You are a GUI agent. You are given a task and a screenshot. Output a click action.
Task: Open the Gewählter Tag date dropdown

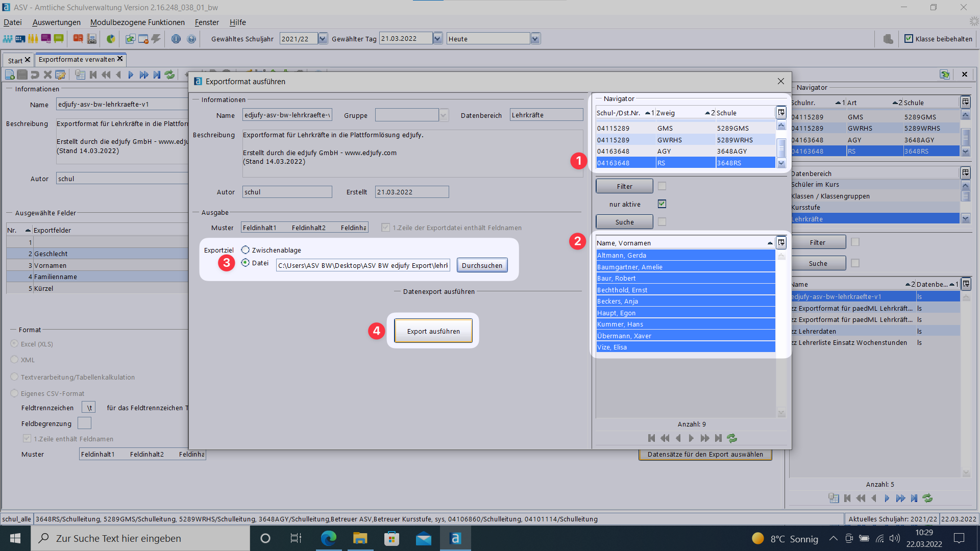(437, 39)
